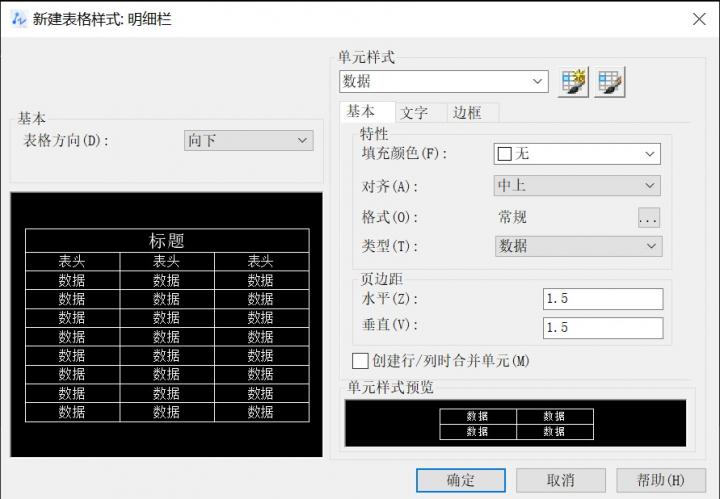Image resolution: width=720 pixels, height=499 pixels.
Task: Select the 基本 tab
Action: click(x=362, y=112)
